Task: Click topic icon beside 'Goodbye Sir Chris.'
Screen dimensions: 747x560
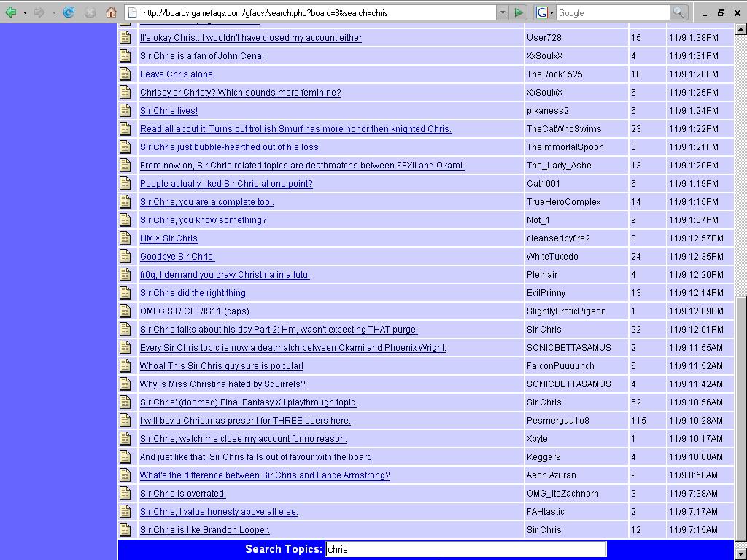Action: tap(125, 257)
